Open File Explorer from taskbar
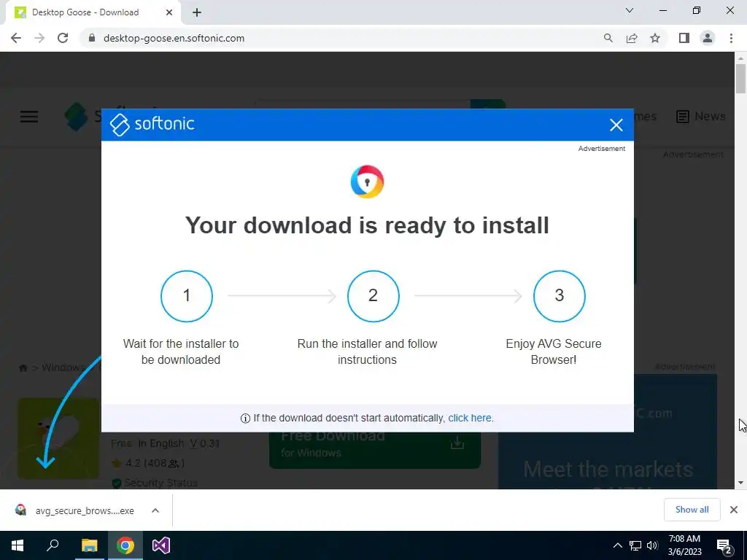 89,545
